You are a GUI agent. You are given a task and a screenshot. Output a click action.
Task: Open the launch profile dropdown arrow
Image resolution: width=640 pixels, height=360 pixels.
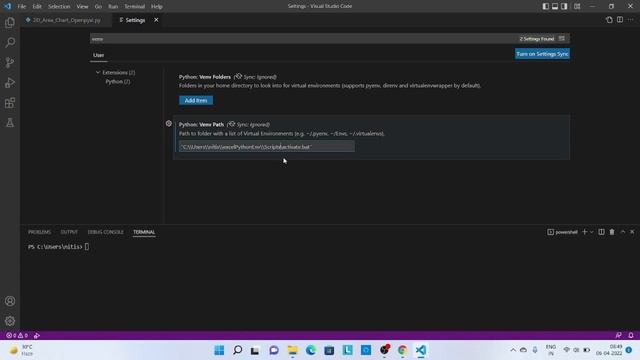(591, 232)
